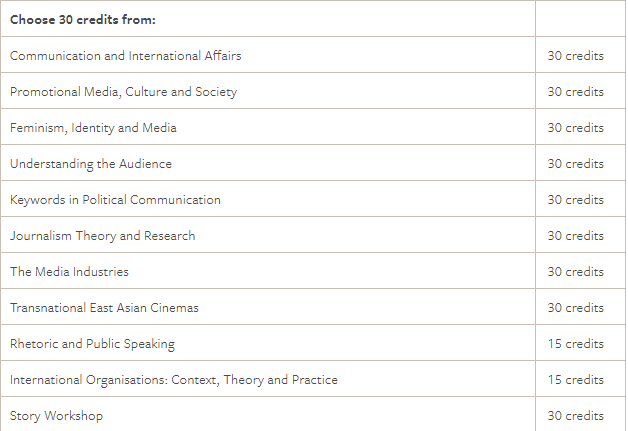This screenshot has width=628, height=431.
Task: Click The Media Industries row title
Action: (69, 272)
